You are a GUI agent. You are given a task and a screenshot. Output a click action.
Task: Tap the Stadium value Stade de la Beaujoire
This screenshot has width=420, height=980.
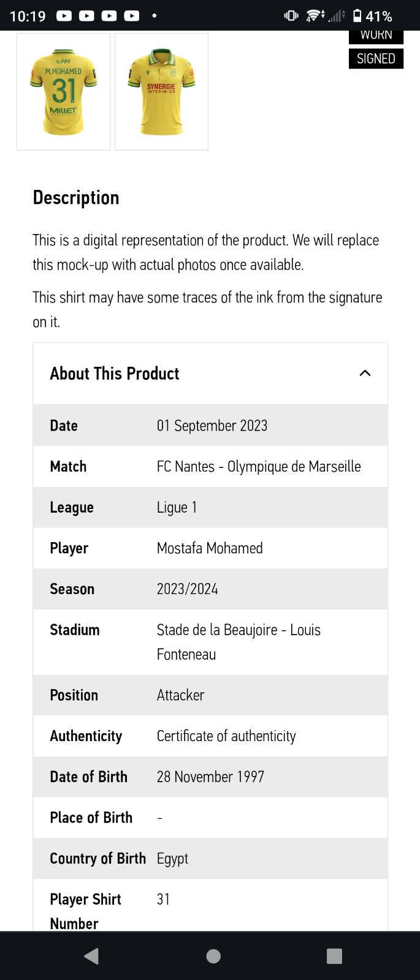point(239,642)
